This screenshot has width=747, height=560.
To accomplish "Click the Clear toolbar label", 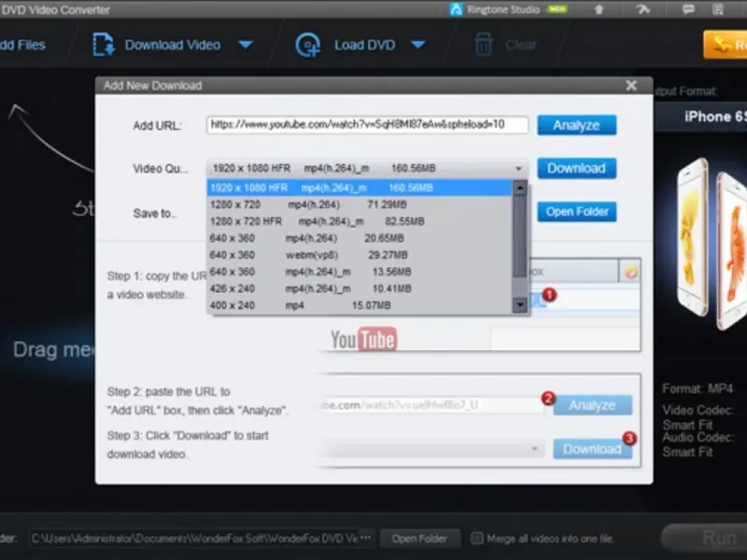I will pyautogui.click(x=521, y=45).
